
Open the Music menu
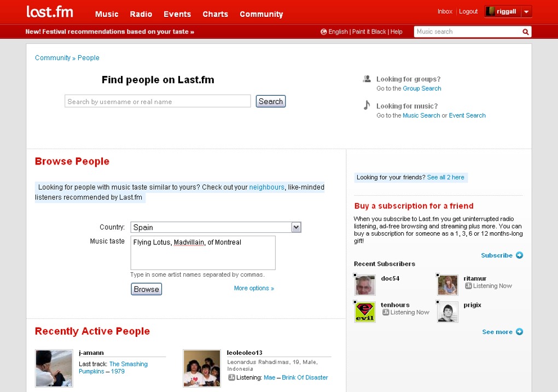click(x=107, y=14)
